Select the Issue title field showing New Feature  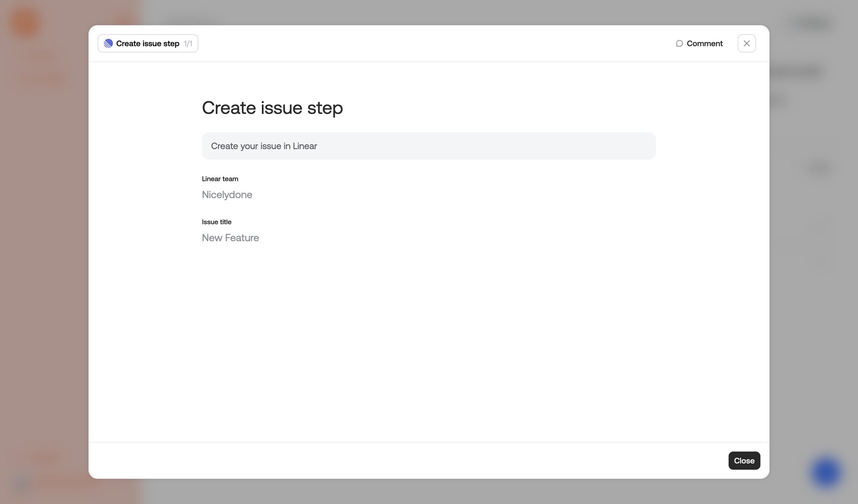click(230, 237)
